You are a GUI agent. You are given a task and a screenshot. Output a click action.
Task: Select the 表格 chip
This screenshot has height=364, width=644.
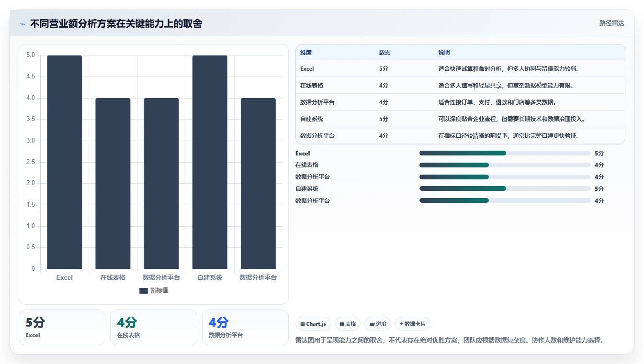click(x=348, y=324)
